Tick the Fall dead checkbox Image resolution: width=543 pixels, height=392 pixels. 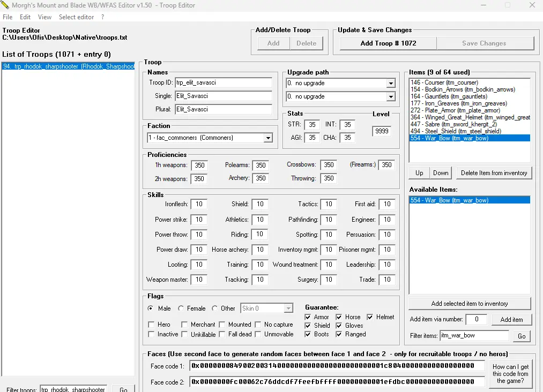[222, 334]
